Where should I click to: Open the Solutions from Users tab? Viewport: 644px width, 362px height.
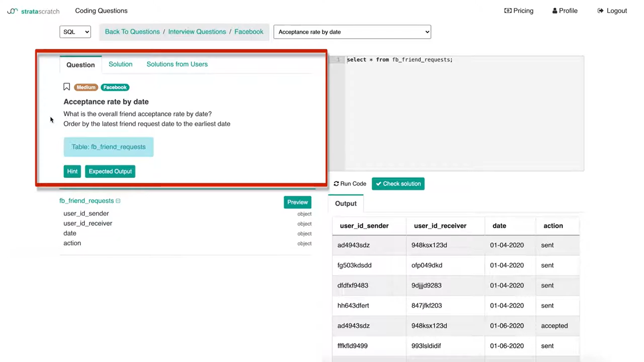[177, 64]
